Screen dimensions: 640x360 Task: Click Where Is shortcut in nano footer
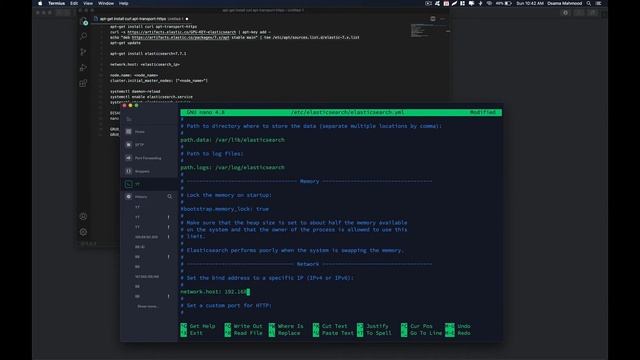[x=286, y=326]
